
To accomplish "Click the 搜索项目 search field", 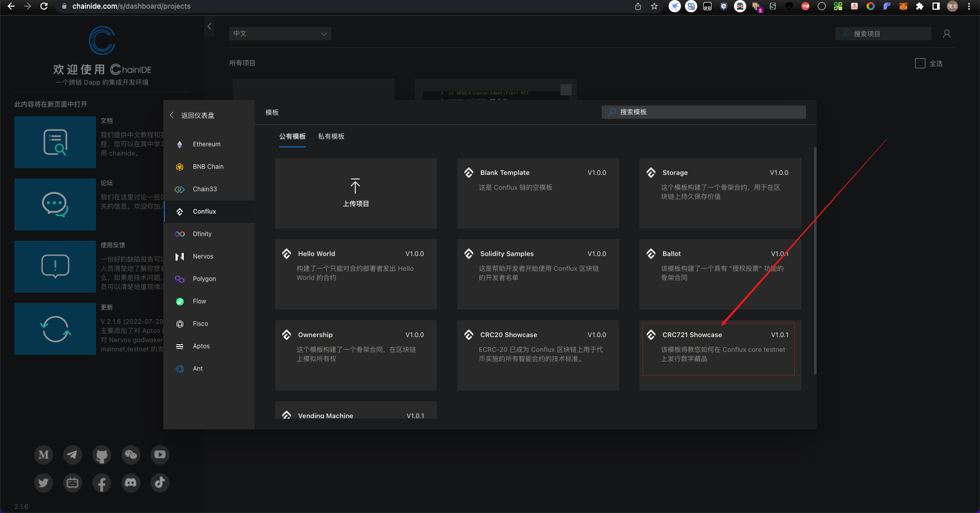I will coord(884,34).
